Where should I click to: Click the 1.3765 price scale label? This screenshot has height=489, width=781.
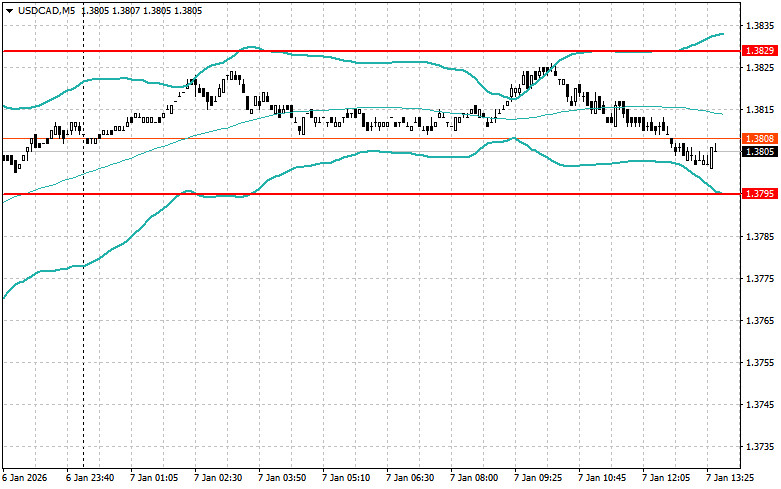pos(760,320)
